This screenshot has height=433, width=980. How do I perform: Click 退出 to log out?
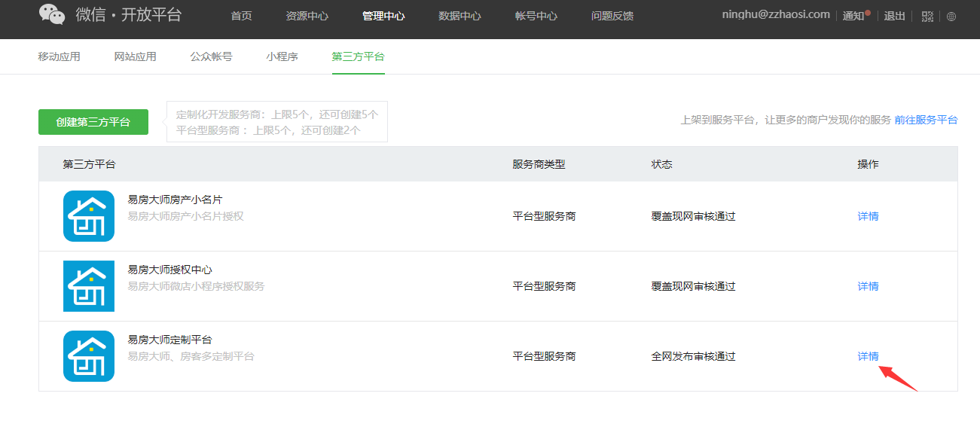(x=895, y=16)
